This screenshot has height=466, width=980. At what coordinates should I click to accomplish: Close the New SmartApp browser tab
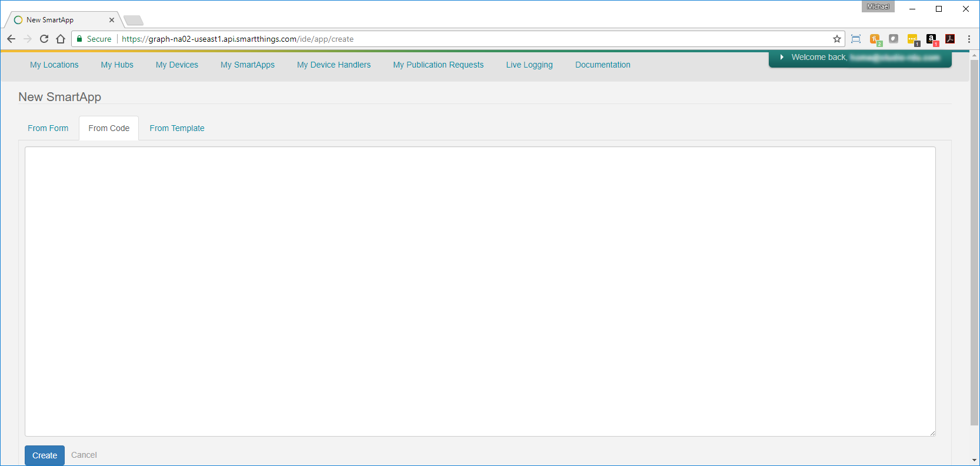112,20
